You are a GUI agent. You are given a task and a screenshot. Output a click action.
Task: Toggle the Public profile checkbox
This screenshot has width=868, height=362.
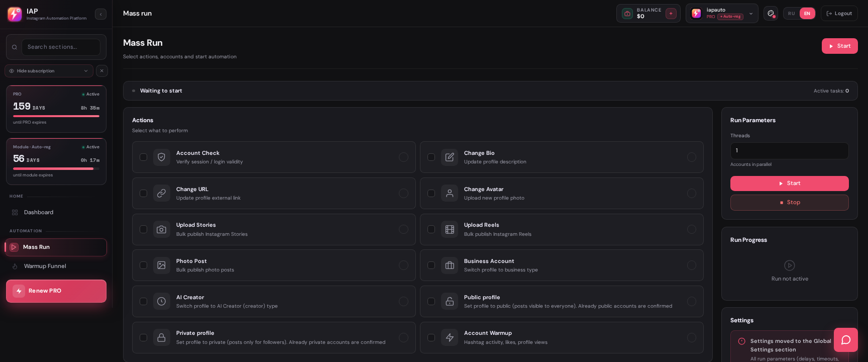tap(431, 301)
